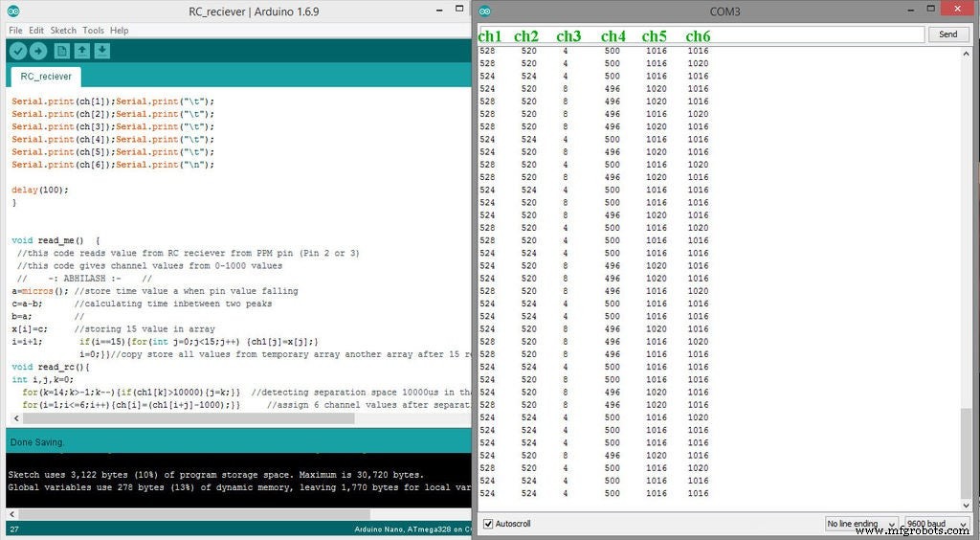Click the console scroll left arrow

click(x=11, y=514)
